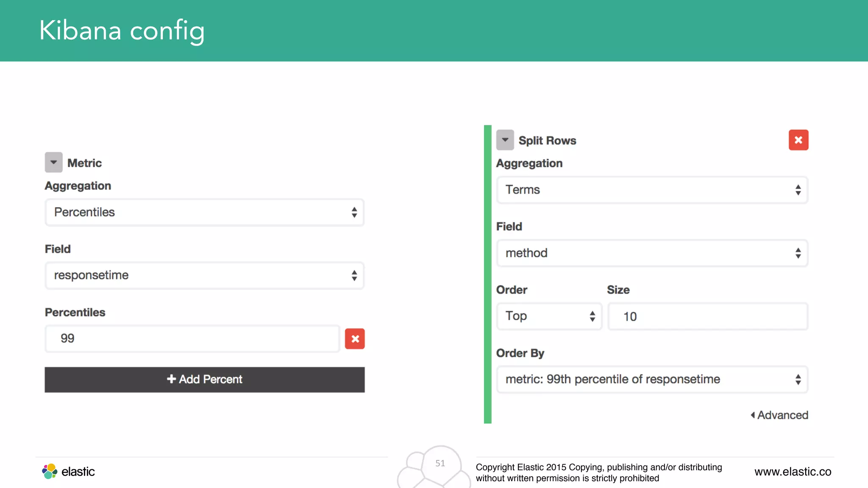Open the Order By metric dropdown
This screenshot has width=868, height=488.
pos(652,380)
